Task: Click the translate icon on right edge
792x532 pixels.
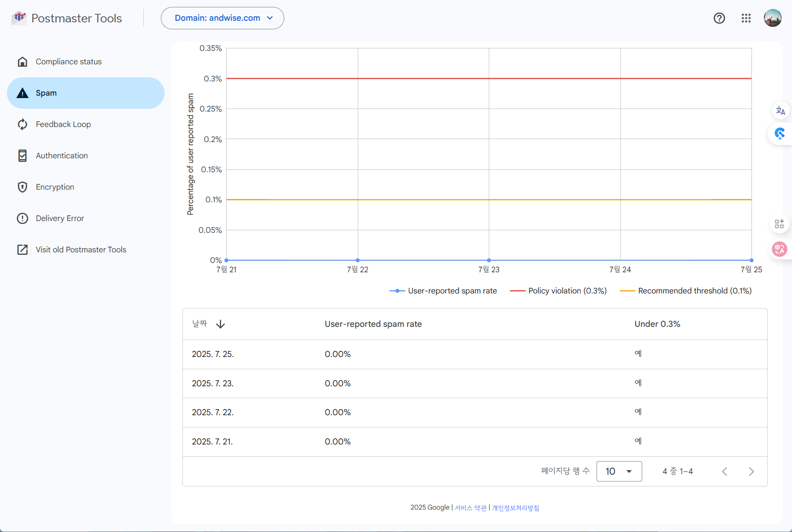Action: coord(780,111)
